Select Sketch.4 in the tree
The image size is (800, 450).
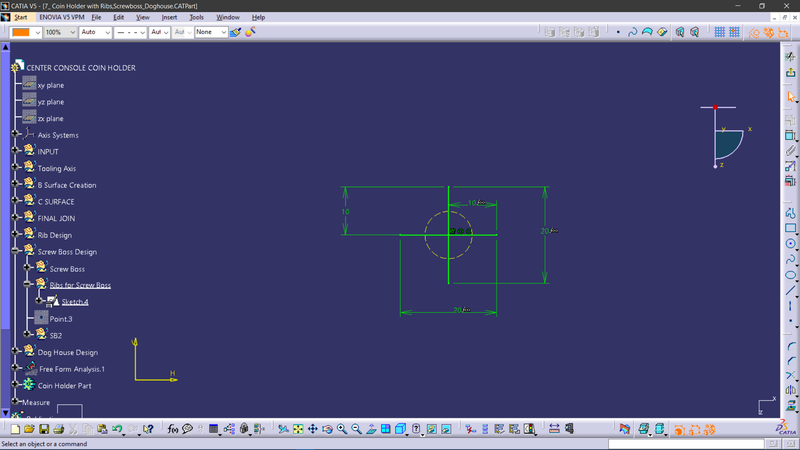click(x=74, y=302)
